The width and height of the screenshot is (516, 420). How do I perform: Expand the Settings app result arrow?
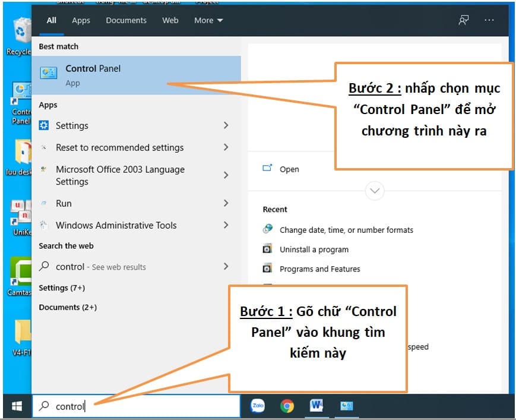226,125
